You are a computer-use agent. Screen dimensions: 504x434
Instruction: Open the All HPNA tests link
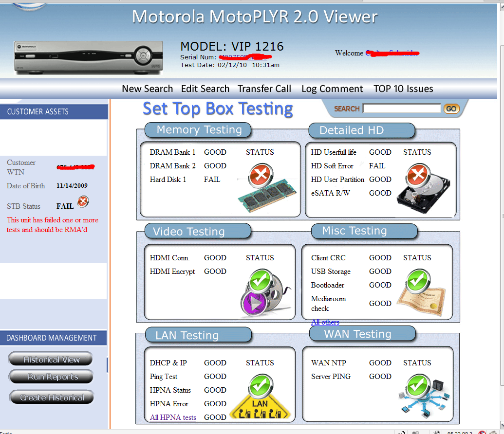coord(173,417)
